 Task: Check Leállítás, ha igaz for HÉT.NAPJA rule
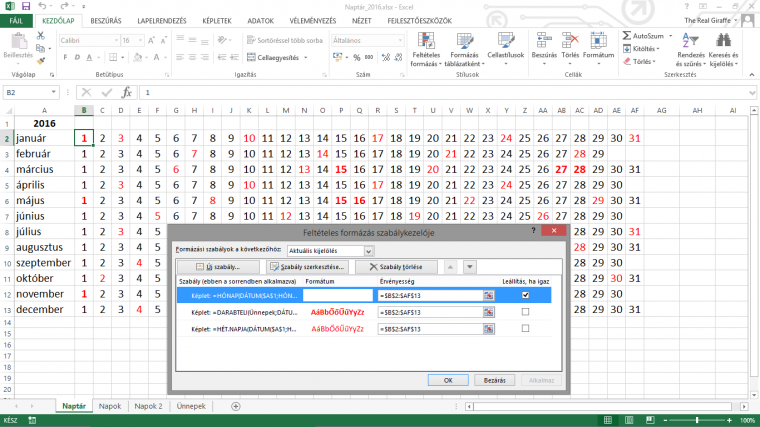(x=525, y=329)
